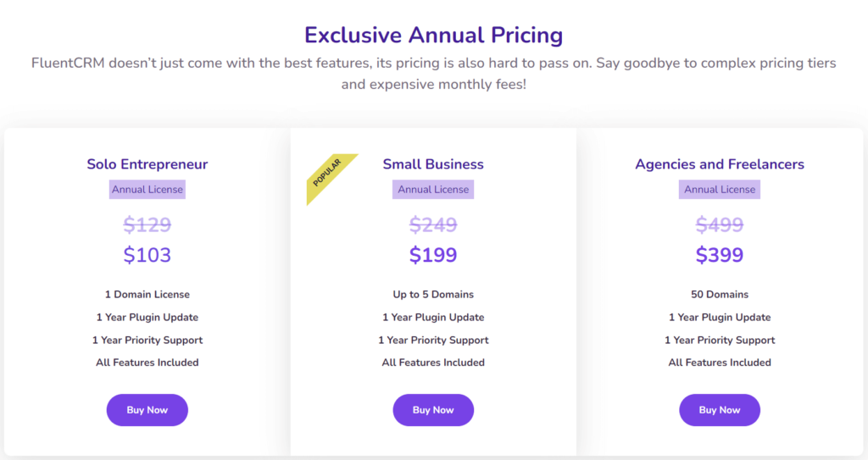Click the Agencies and Freelancers plan title

click(x=720, y=164)
